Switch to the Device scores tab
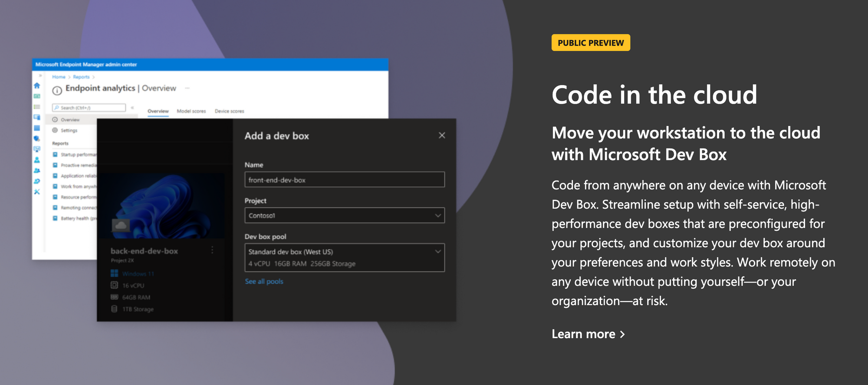868x385 pixels. [230, 111]
